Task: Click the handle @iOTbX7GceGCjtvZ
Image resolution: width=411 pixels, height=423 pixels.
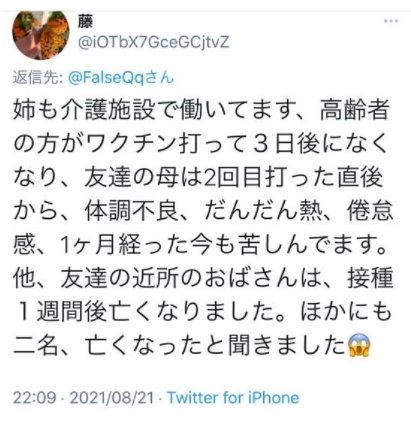Action: [154, 43]
